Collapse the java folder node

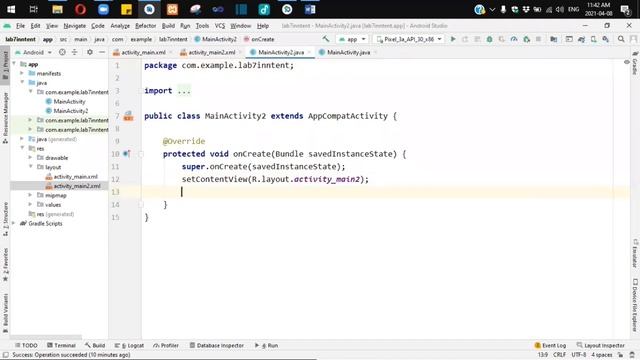click(x=22, y=82)
